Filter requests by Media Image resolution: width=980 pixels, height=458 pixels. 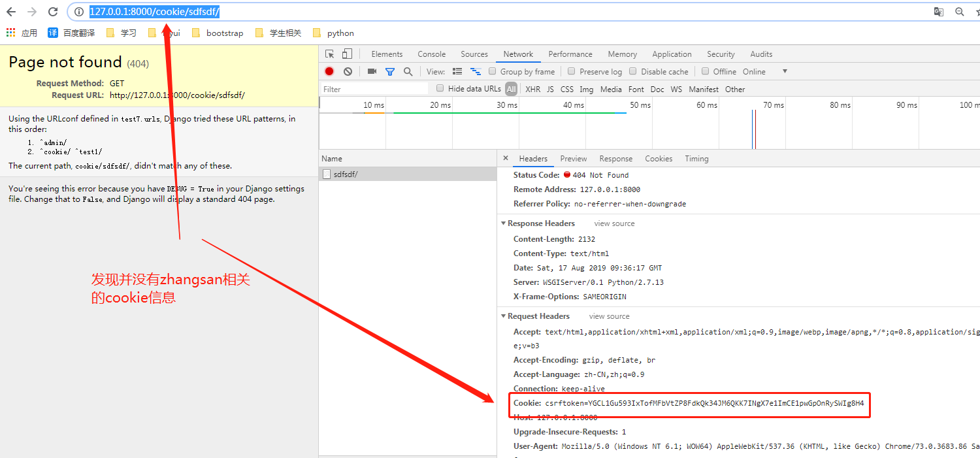[x=611, y=89]
